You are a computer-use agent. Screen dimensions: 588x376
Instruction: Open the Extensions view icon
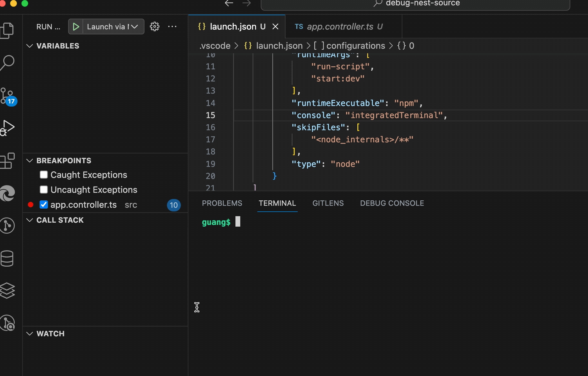coord(7,161)
